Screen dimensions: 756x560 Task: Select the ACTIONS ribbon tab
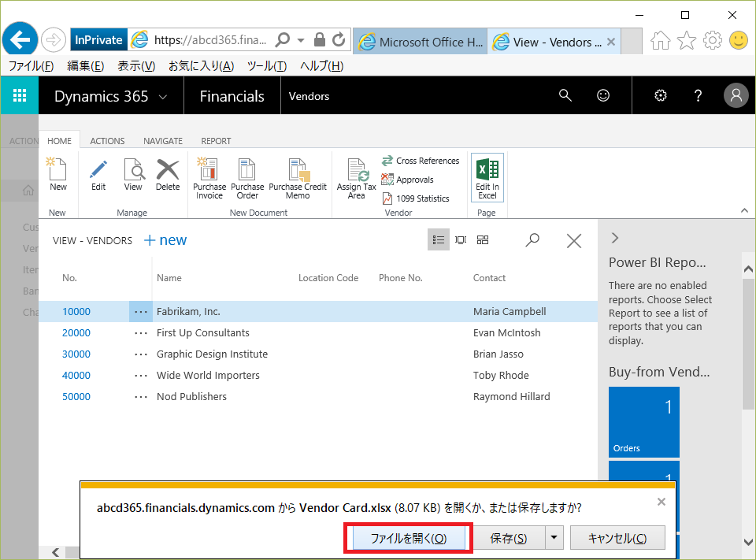pos(107,141)
